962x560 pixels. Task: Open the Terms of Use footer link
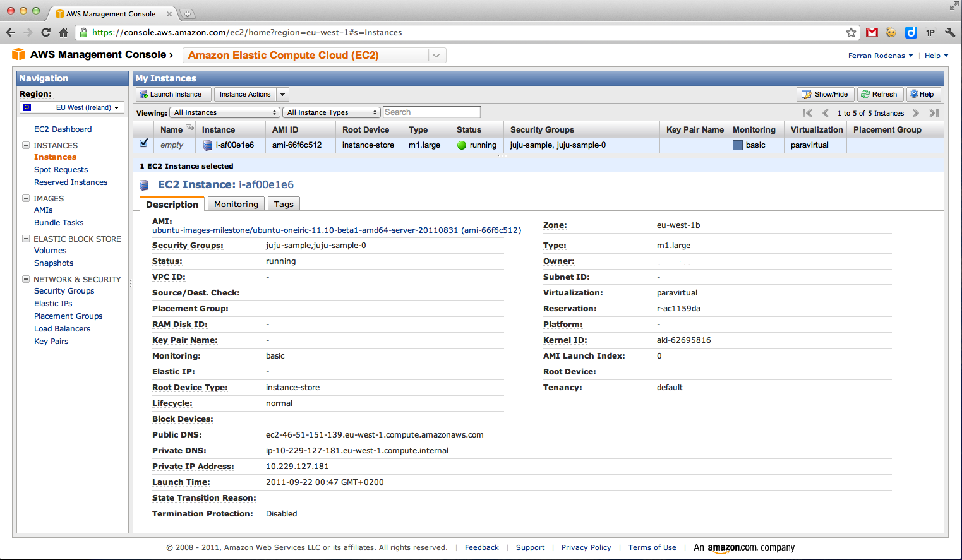(x=652, y=547)
